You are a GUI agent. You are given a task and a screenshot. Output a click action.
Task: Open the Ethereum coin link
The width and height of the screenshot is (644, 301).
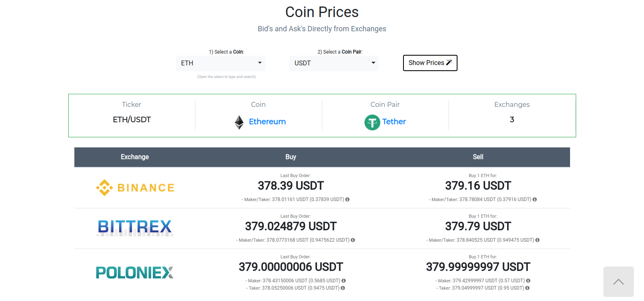(267, 121)
